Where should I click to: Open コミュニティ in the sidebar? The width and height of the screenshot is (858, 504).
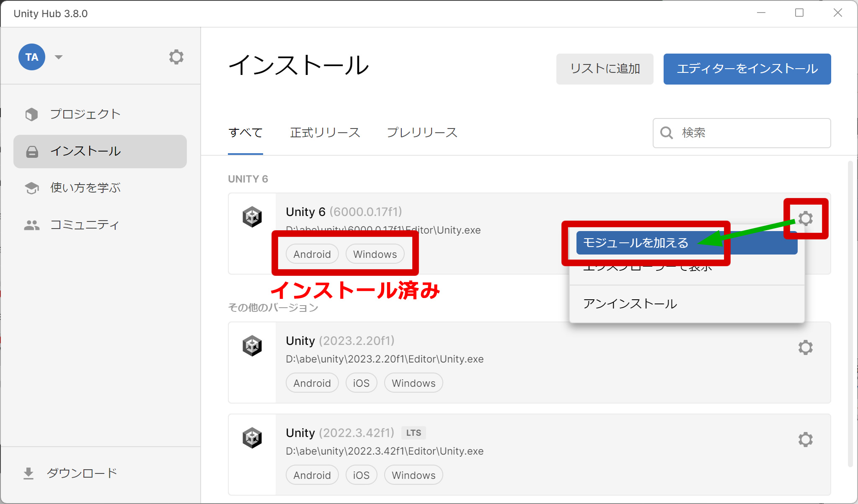click(x=100, y=225)
